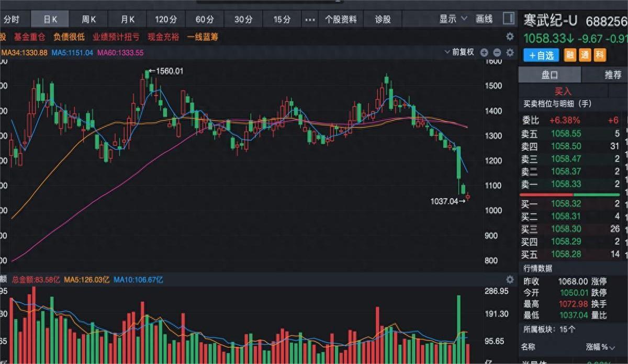The image size is (628, 364).
Task: Open settings gear beside 前复权
Action: (x=509, y=52)
